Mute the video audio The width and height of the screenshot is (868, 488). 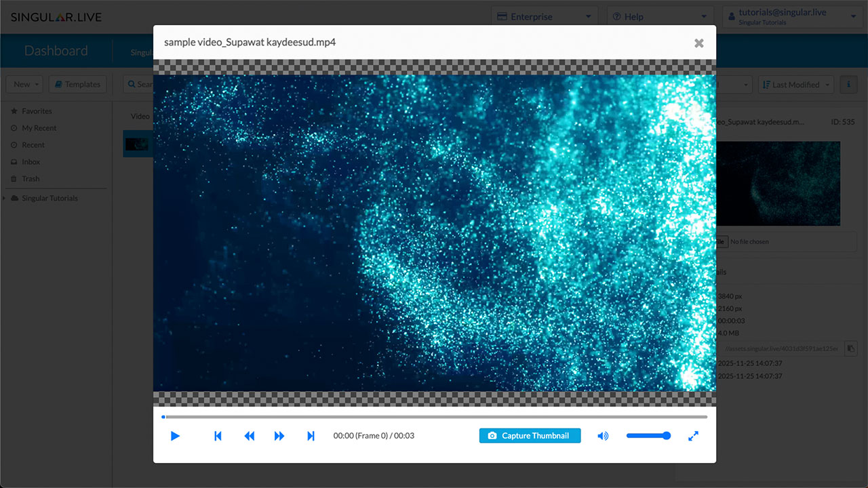point(602,436)
